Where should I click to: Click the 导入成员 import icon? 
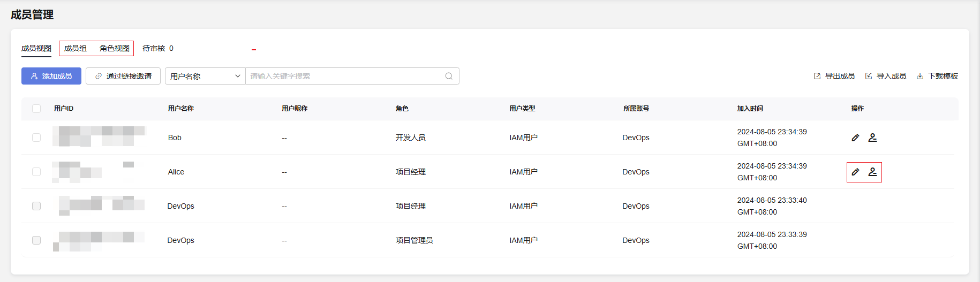pos(869,76)
